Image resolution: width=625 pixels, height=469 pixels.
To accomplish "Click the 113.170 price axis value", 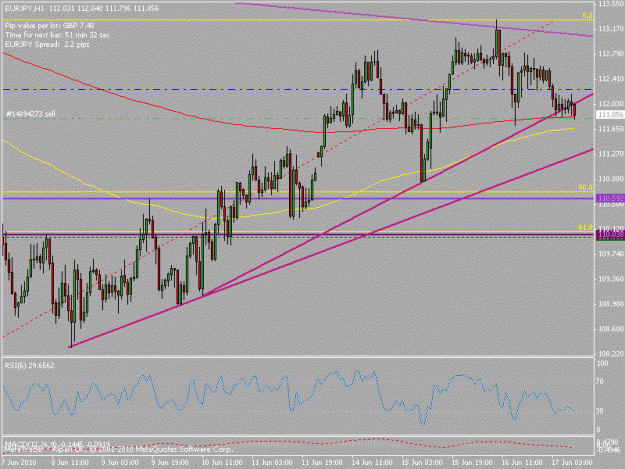I will point(611,29).
